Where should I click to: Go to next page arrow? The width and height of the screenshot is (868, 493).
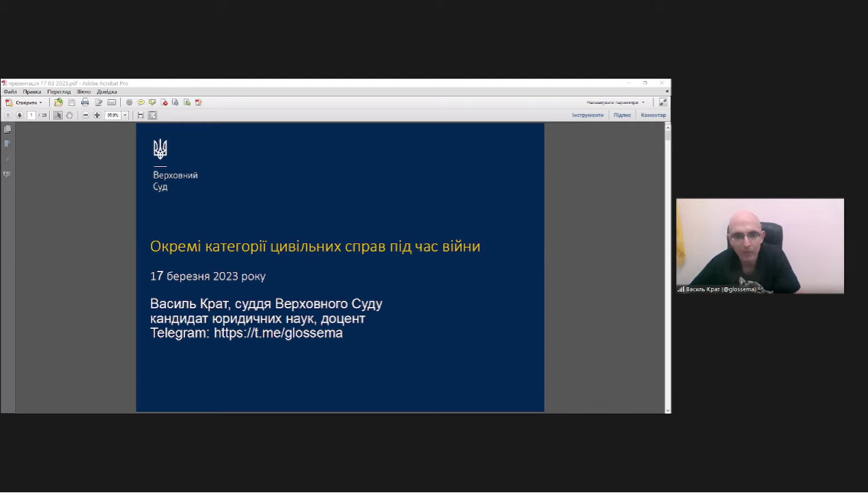[x=19, y=115]
